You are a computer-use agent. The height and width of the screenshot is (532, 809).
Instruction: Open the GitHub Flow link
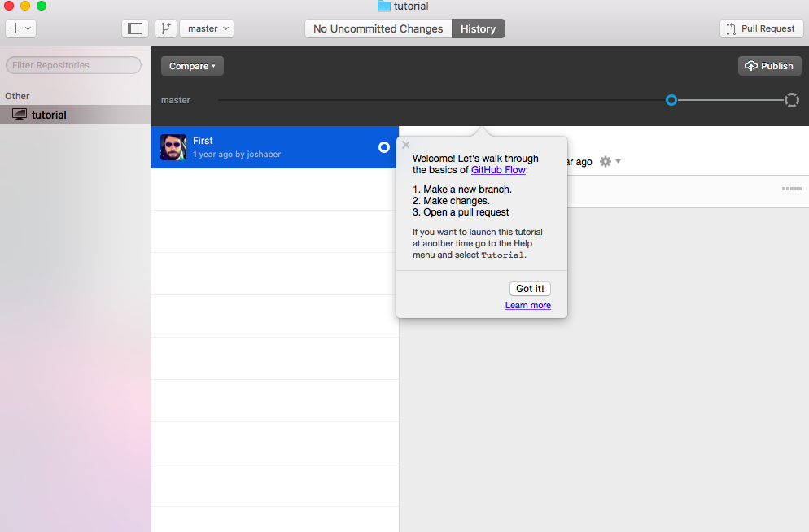[x=498, y=169]
